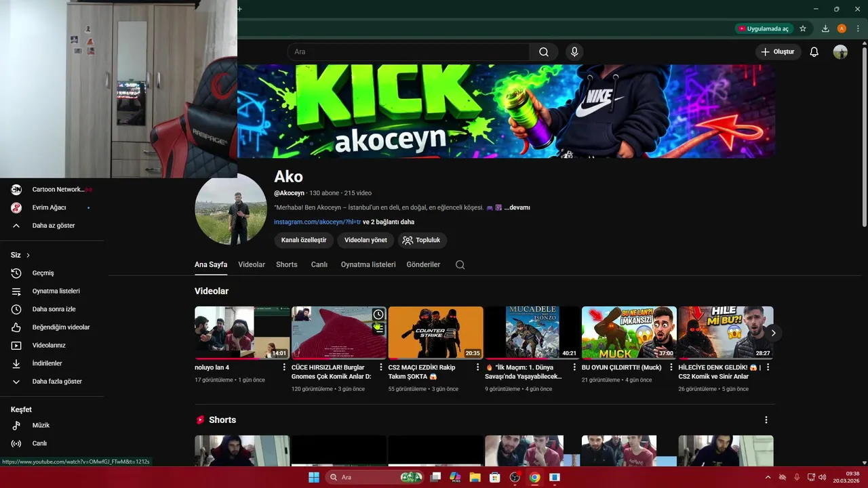868x488 pixels.
Task: Click the Oluştur create button
Action: click(x=778, y=52)
